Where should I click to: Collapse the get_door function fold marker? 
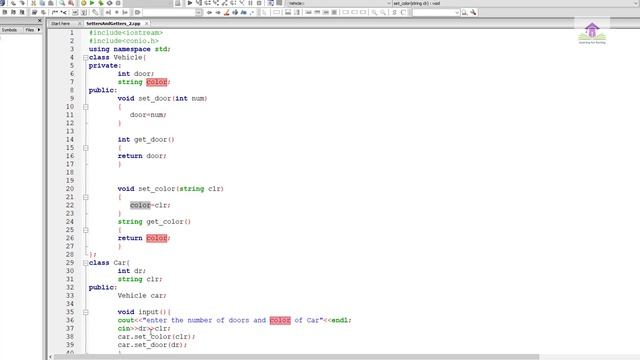(86, 148)
